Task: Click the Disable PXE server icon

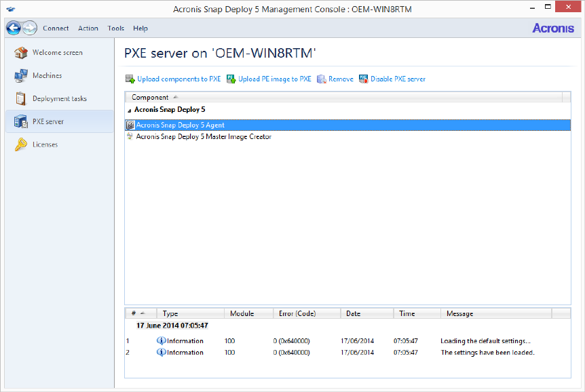Action: [x=363, y=79]
